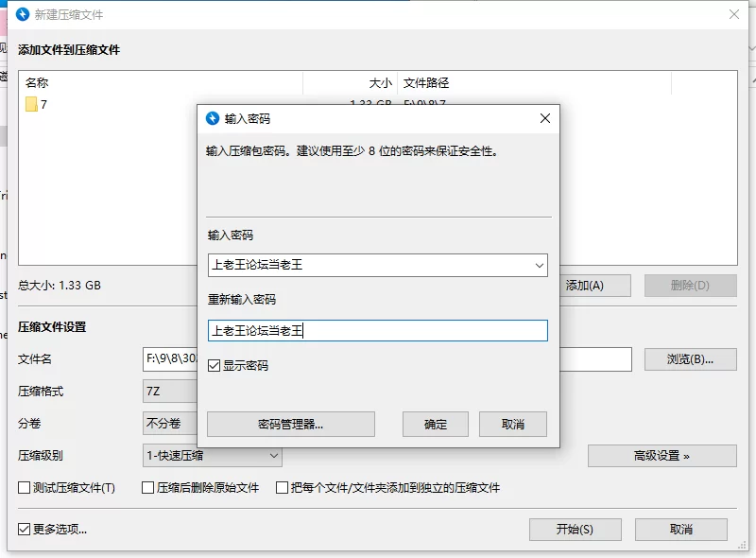This screenshot has width=756, height=558.
Task: Click the 浏览(B)... button
Action: point(691,359)
